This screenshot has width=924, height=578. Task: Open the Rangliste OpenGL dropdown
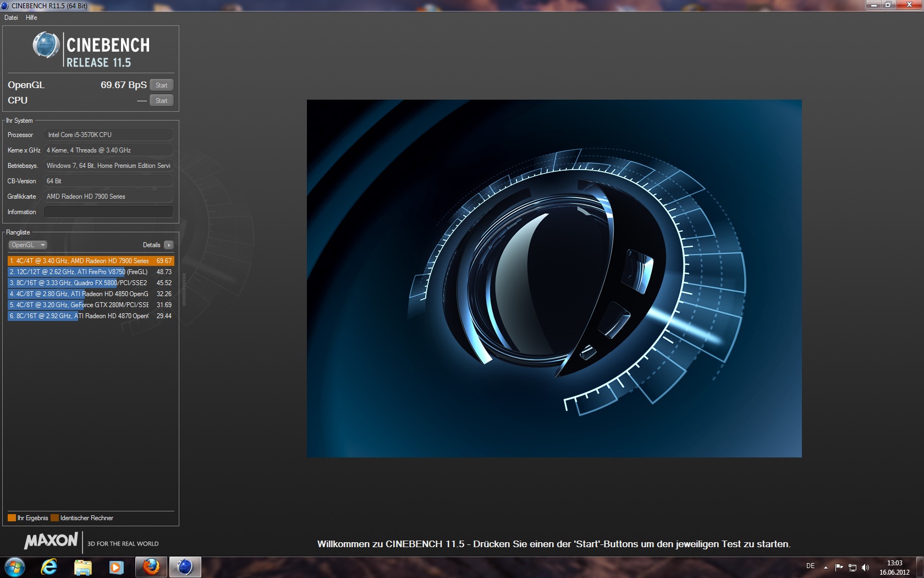pyautogui.click(x=28, y=245)
